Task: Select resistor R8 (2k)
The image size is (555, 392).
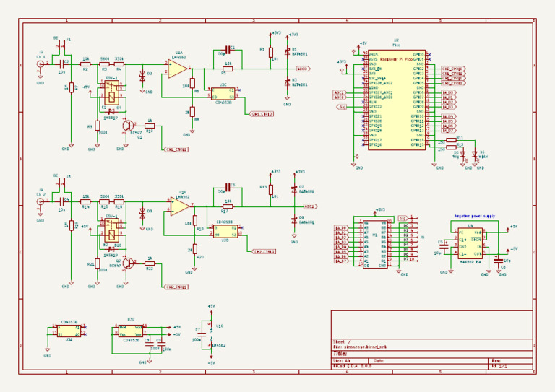Action: (x=192, y=112)
